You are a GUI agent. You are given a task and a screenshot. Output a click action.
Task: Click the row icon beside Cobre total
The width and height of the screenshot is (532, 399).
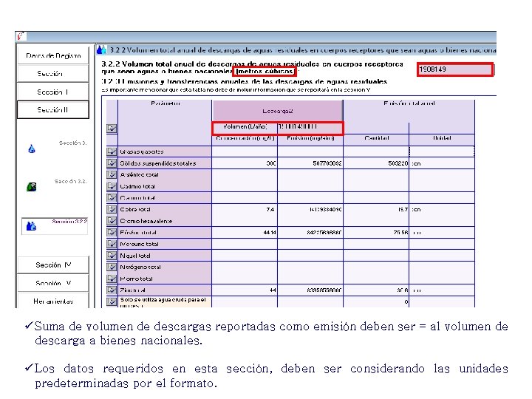point(112,209)
